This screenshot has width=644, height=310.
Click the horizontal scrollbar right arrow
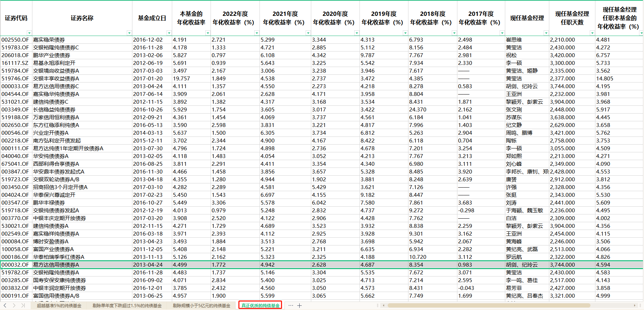pos(634,305)
